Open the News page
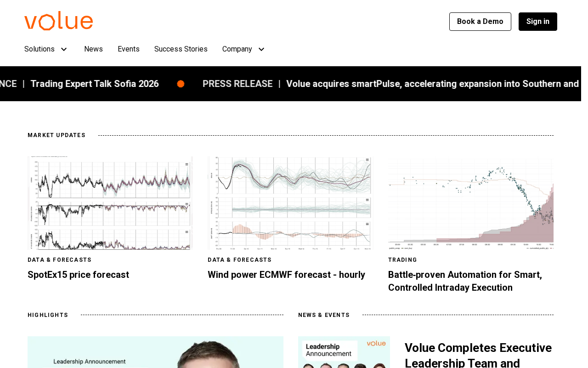Screen dimensions: 588x368 click(x=93, y=49)
